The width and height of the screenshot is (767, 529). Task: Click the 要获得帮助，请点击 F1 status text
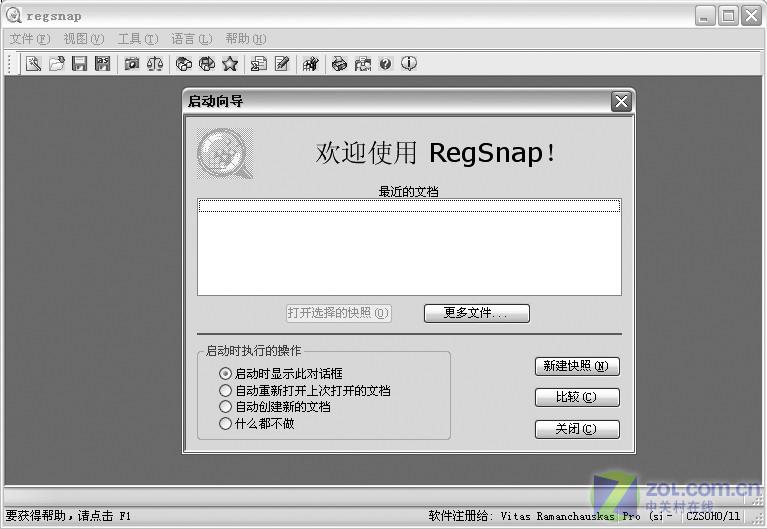click(68, 516)
